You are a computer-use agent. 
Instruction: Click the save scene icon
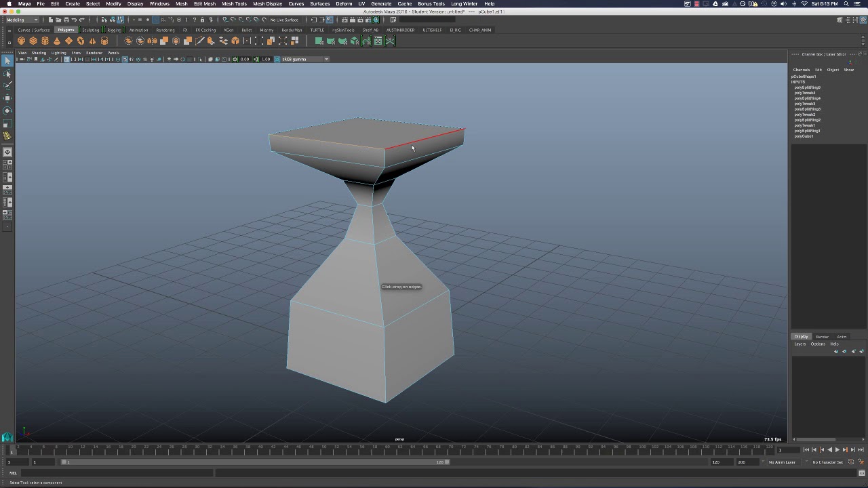pos(66,20)
